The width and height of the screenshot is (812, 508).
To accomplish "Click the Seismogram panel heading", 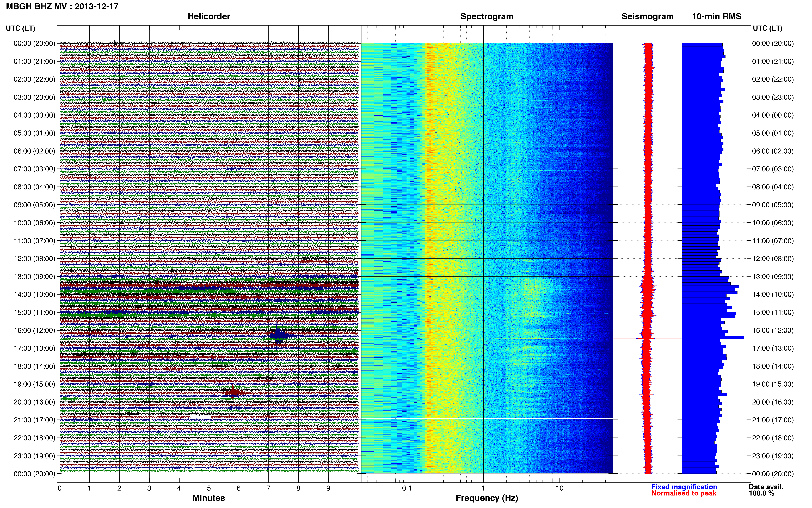I will point(648,16).
